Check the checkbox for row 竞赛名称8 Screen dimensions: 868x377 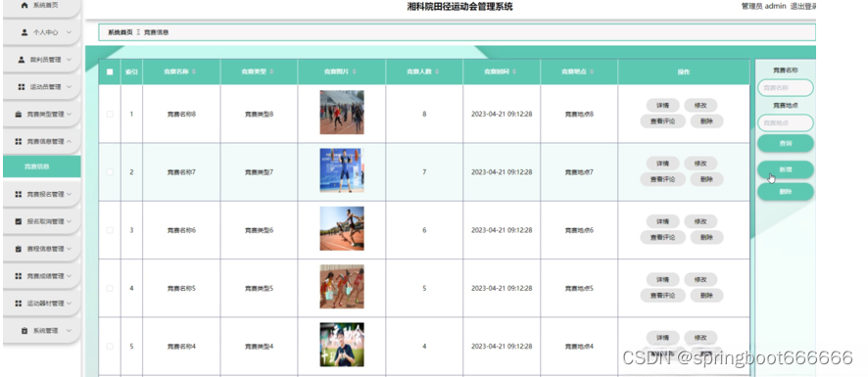[x=110, y=114]
